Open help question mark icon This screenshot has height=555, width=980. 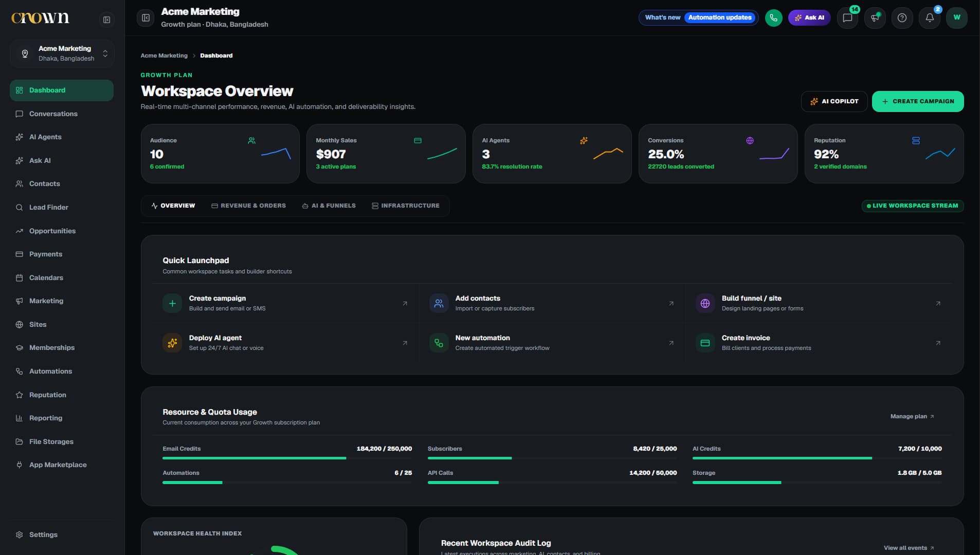click(x=902, y=17)
